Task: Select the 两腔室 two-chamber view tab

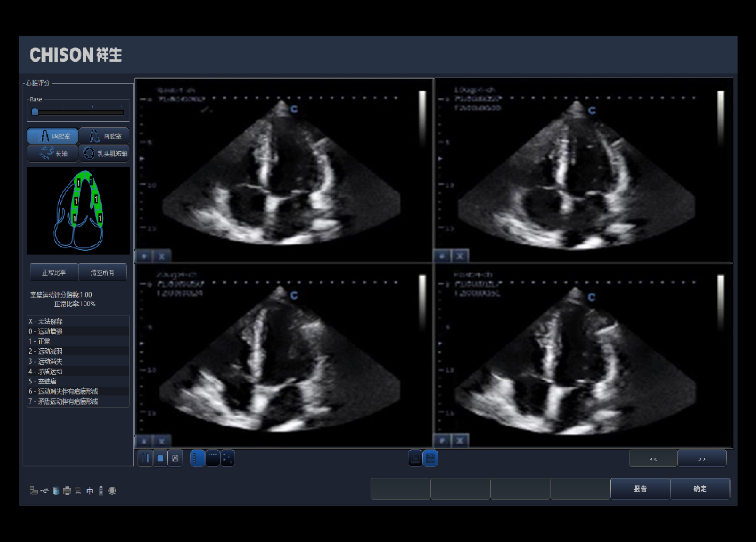Action: click(104, 136)
